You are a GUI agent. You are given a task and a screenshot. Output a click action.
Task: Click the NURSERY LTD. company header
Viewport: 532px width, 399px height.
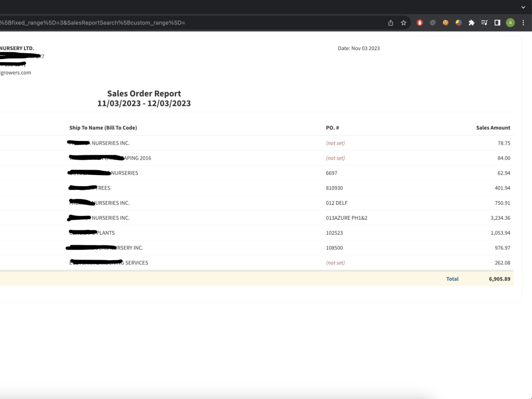[17, 48]
